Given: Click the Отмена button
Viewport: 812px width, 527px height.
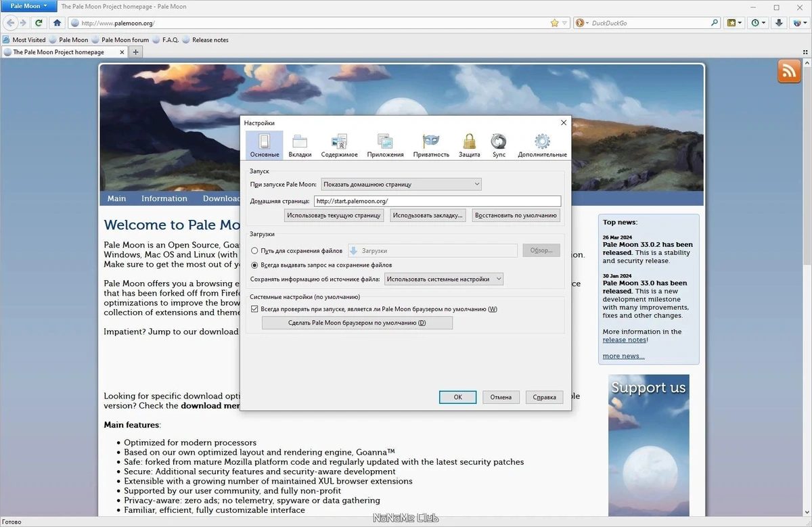Looking at the screenshot, I should point(501,397).
